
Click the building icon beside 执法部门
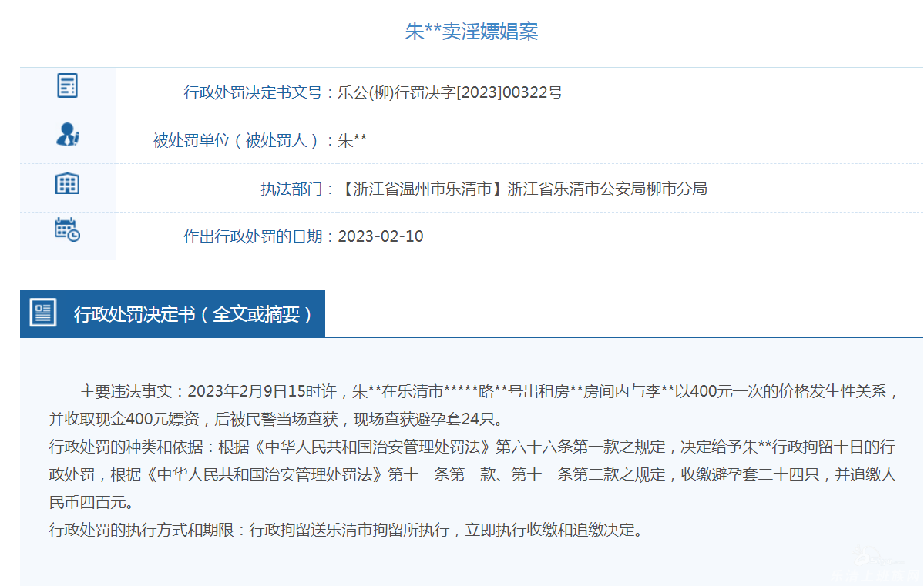68,183
